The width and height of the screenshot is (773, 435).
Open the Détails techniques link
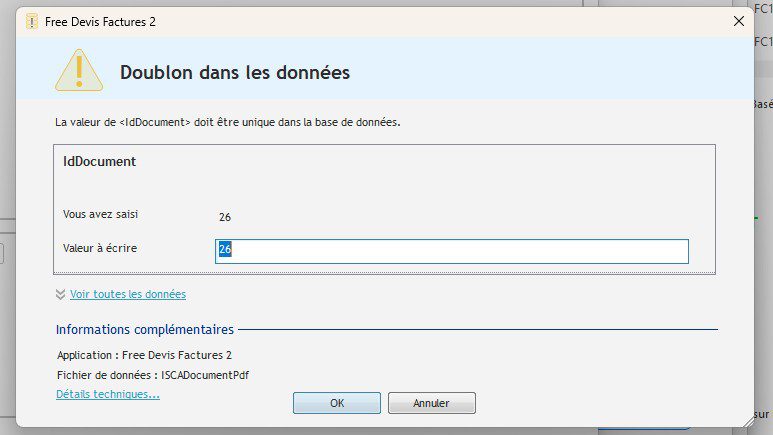[107, 394]
